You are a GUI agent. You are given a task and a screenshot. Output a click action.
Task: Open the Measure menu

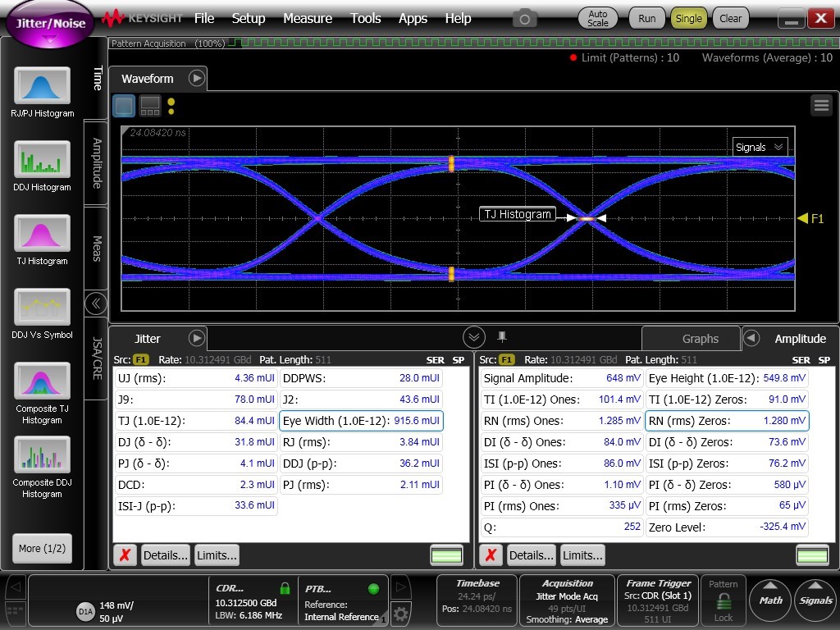click(308, 18)
